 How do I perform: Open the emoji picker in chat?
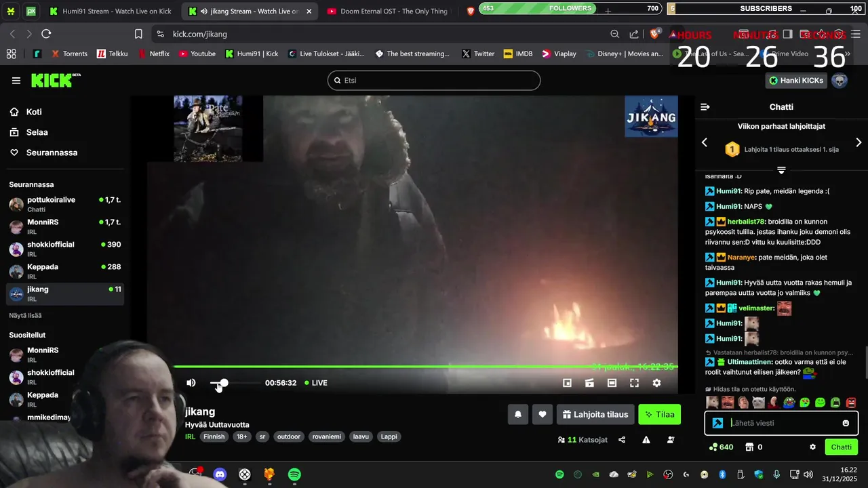coord(846,423)
